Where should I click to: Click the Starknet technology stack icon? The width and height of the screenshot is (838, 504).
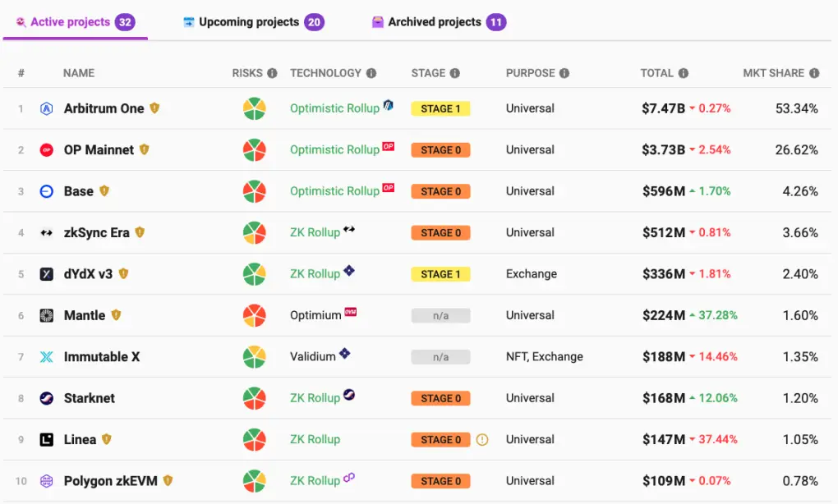[349, 395]
